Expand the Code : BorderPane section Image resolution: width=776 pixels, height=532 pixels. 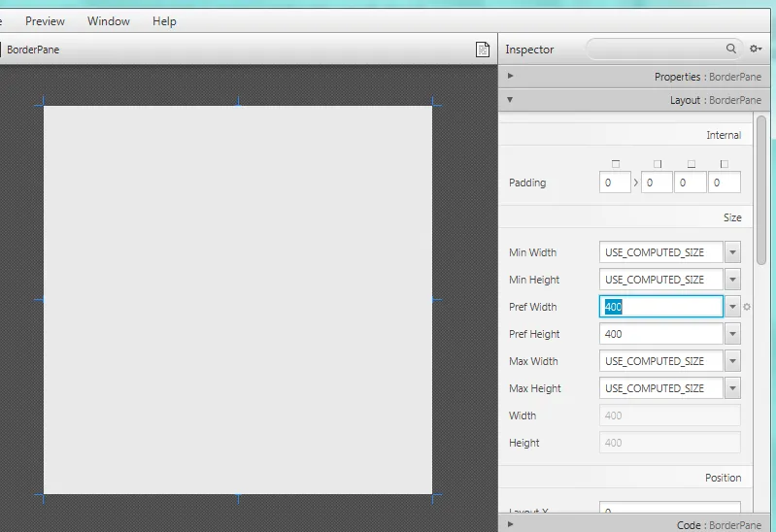click(x=634, y=524)
